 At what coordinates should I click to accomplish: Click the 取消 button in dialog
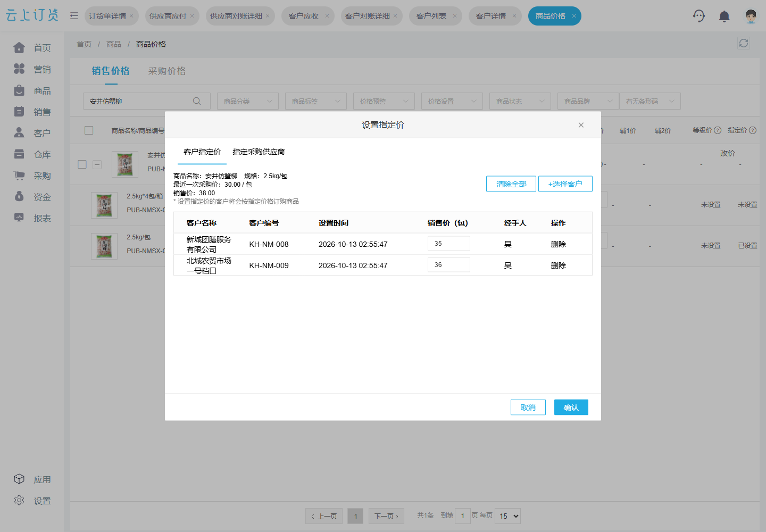(x=528, y=407)
